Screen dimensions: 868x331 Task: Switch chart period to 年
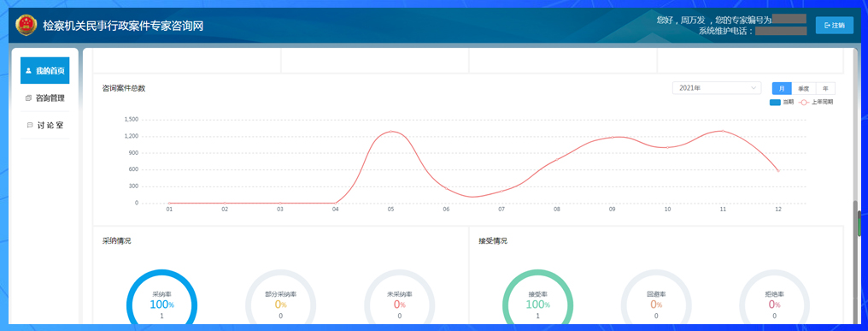click(x=825, y=88)
